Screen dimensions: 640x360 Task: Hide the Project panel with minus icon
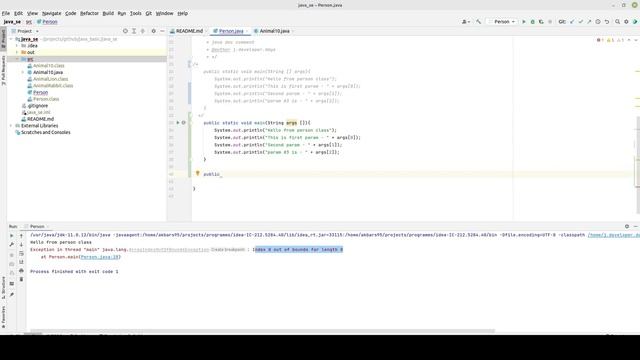point(162,31)
